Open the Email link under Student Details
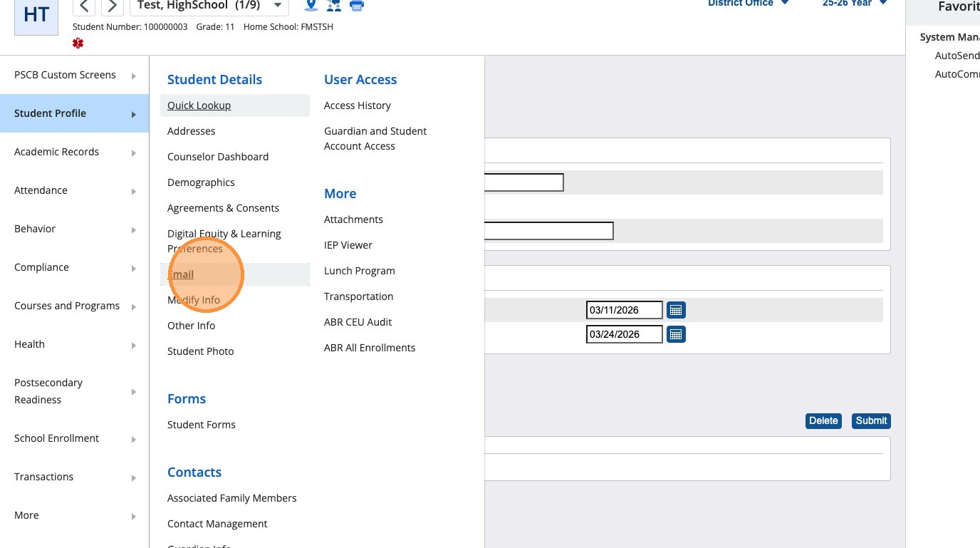This screenshot has width=980, height=548. [x=180, y=274]
